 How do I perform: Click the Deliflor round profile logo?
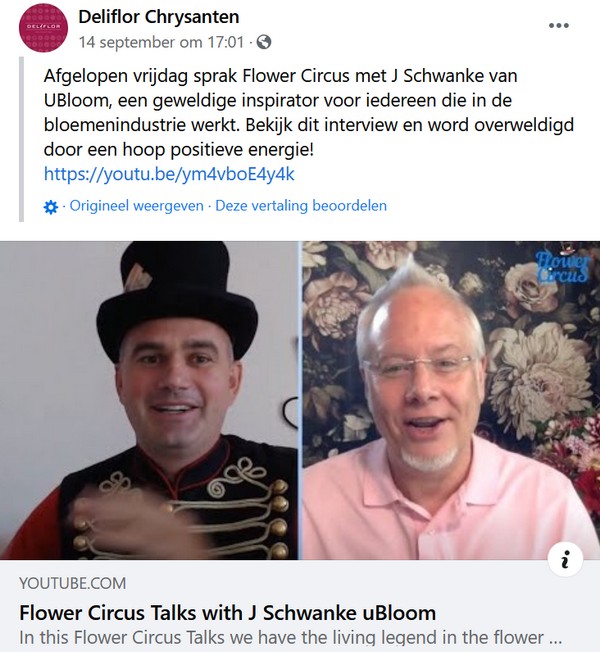pyautogui.click(x=43, y=27)
